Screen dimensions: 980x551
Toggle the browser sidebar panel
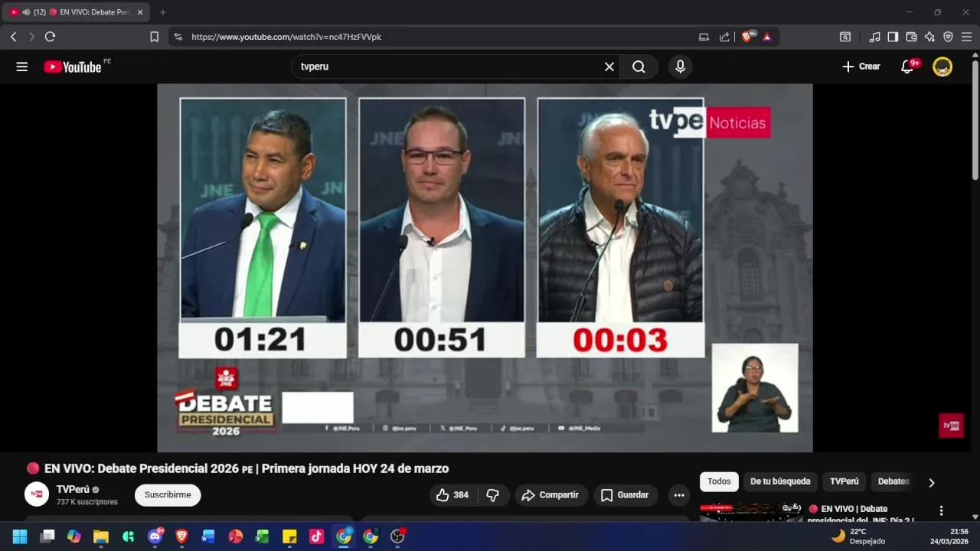click(x=893, y=37)
